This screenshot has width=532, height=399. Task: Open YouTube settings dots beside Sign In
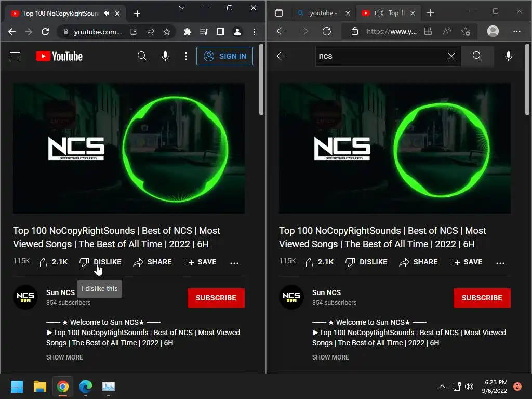click(186, 56)
